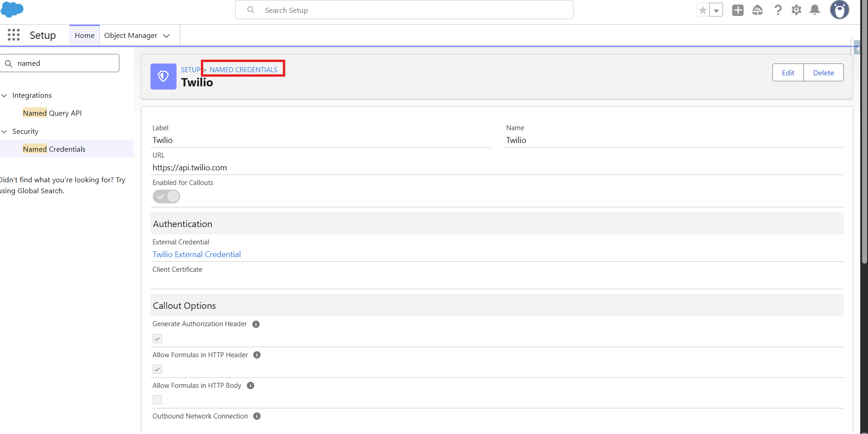Click the Named Credential shield icon
868x434 pixels.
pyautogui.click(x=163, y=76)
